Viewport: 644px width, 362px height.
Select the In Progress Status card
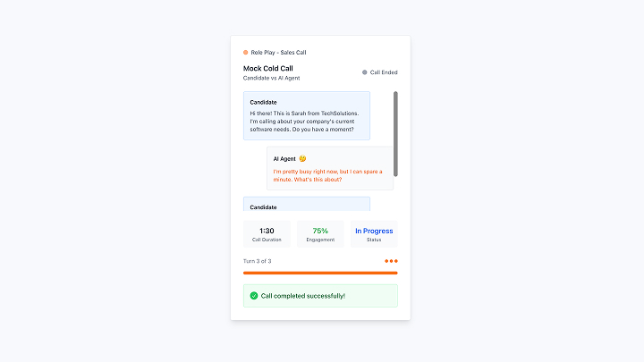(374, 234)
